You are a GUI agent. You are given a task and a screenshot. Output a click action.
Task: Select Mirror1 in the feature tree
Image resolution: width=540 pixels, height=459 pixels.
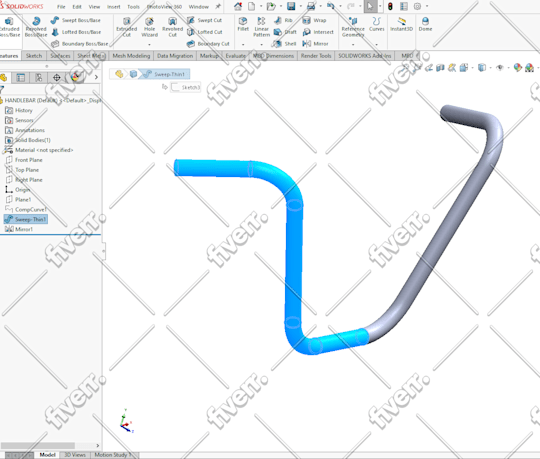[x=19, y=229]
